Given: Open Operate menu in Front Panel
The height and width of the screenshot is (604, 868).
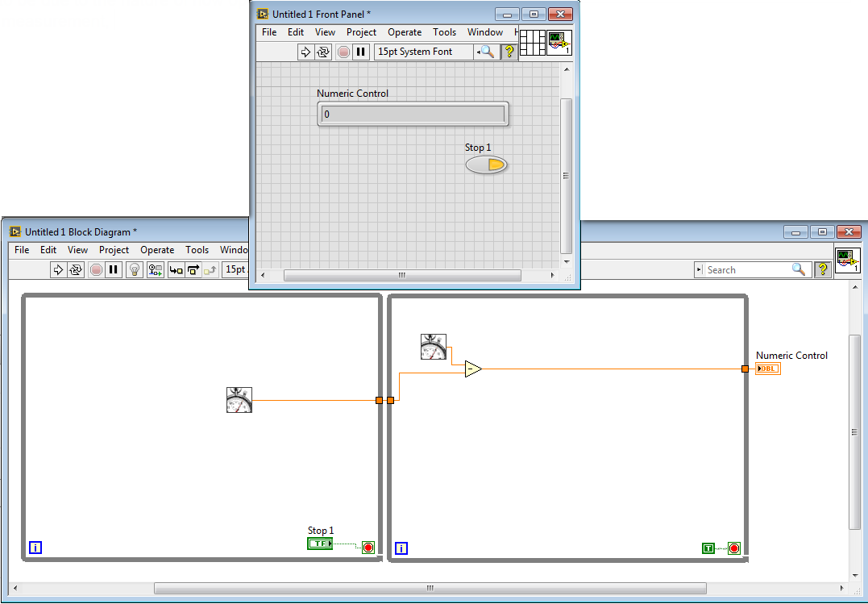Looking at the screenshot, I should point(405,32).
